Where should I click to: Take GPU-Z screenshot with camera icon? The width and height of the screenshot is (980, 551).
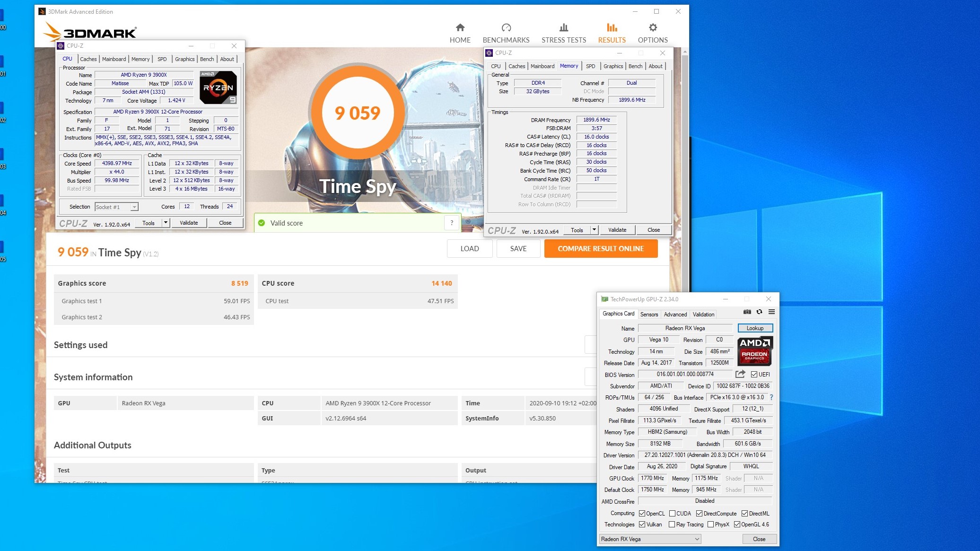coord(747,312)
